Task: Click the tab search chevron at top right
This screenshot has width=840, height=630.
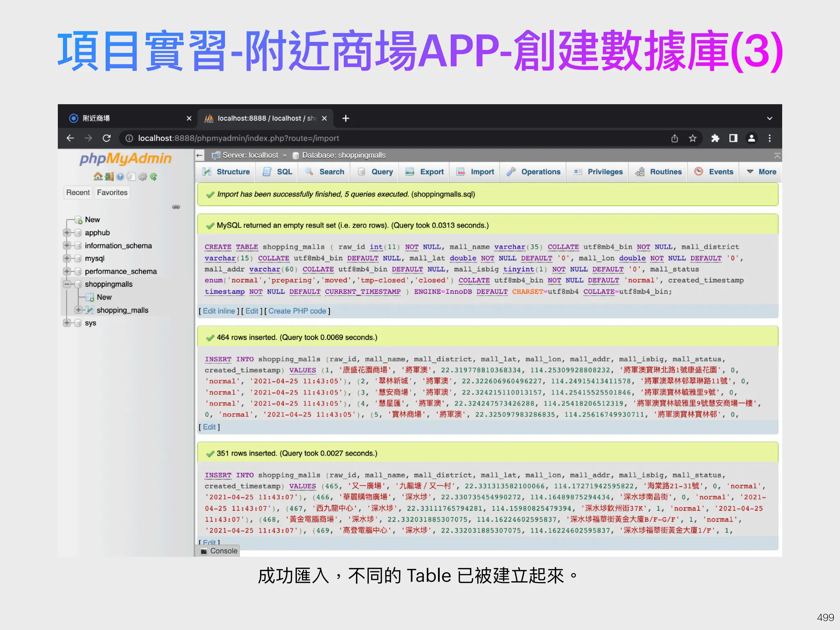Action: point(769,119)
